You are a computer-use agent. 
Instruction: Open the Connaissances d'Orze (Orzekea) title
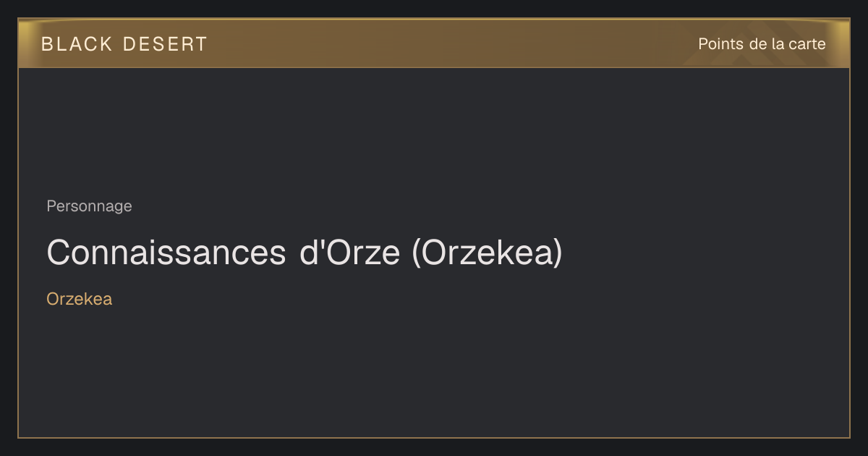304,253
